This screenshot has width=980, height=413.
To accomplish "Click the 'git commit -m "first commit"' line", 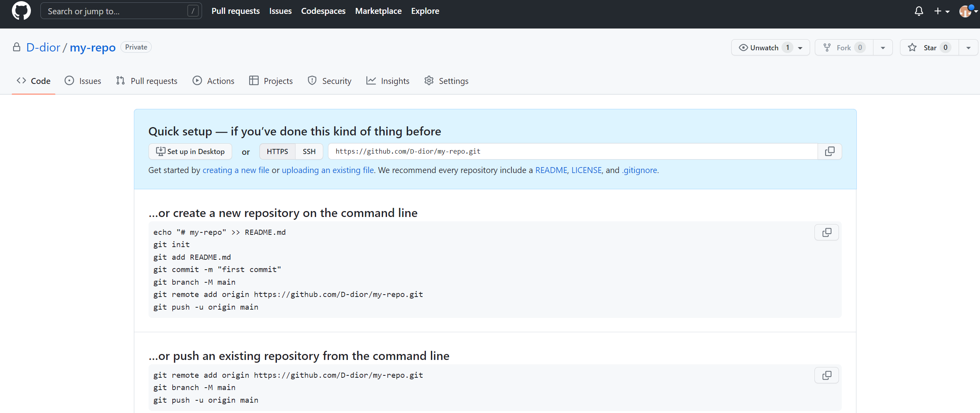I will [217, 270].
